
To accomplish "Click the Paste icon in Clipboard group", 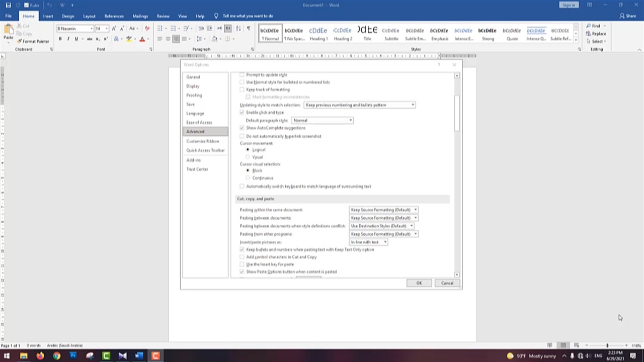I will (9, 32).
